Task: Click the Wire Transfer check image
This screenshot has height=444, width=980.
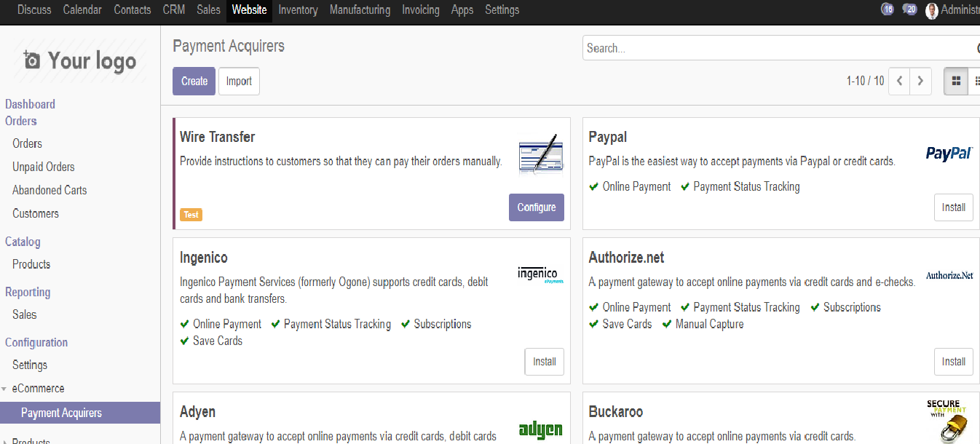Action: click(x=541, y=154)
